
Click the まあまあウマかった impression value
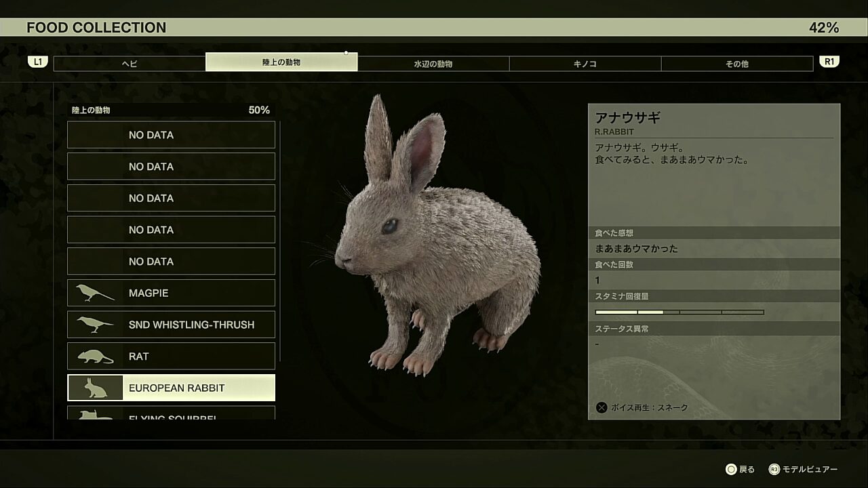pos(636,249)
